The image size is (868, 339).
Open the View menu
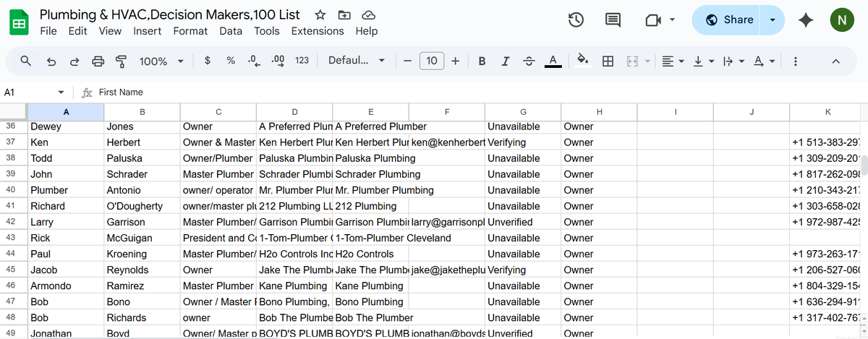pyautogui.click(x=110, y=31)
